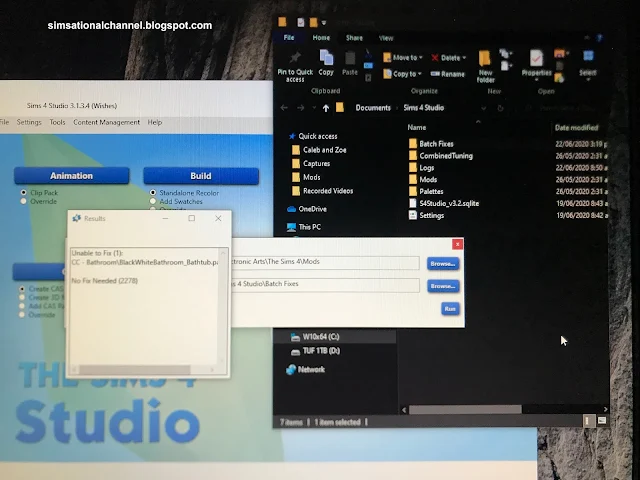Click the Run button

pyautogui.click(x=450, y=309)
